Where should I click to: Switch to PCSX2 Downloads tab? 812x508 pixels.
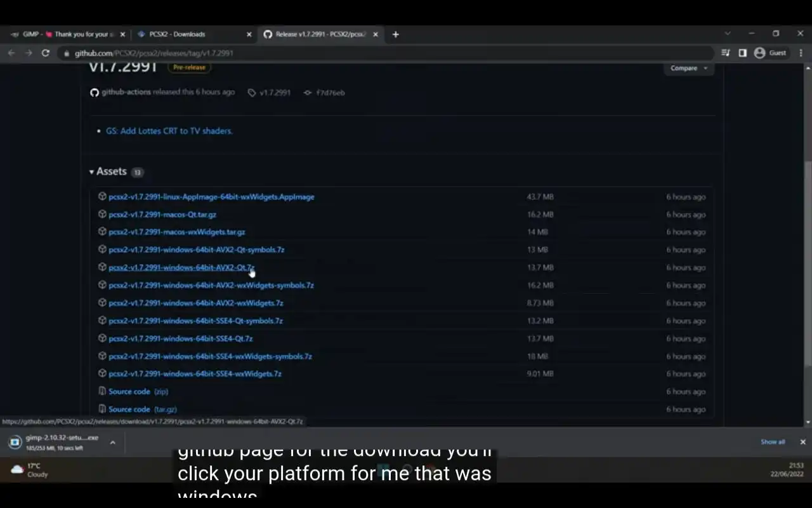tap(178, 34)
